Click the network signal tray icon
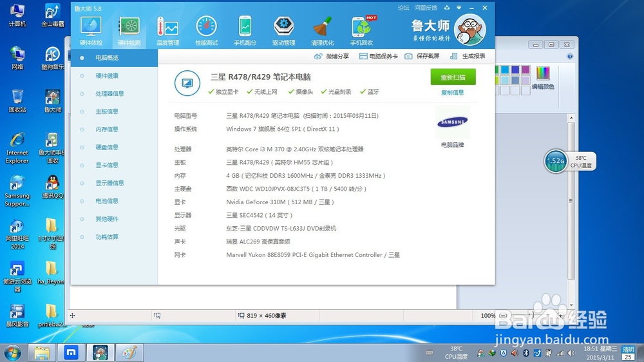 560,353
